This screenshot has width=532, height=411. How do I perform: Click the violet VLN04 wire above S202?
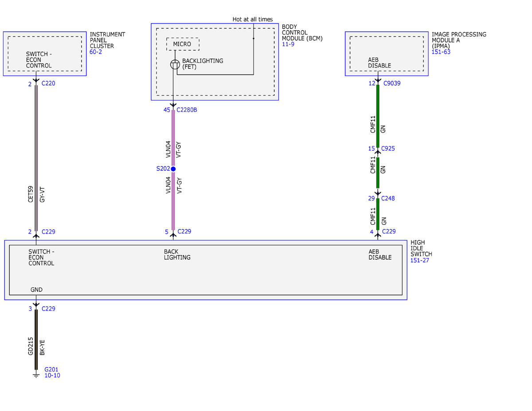coord(173,137)
